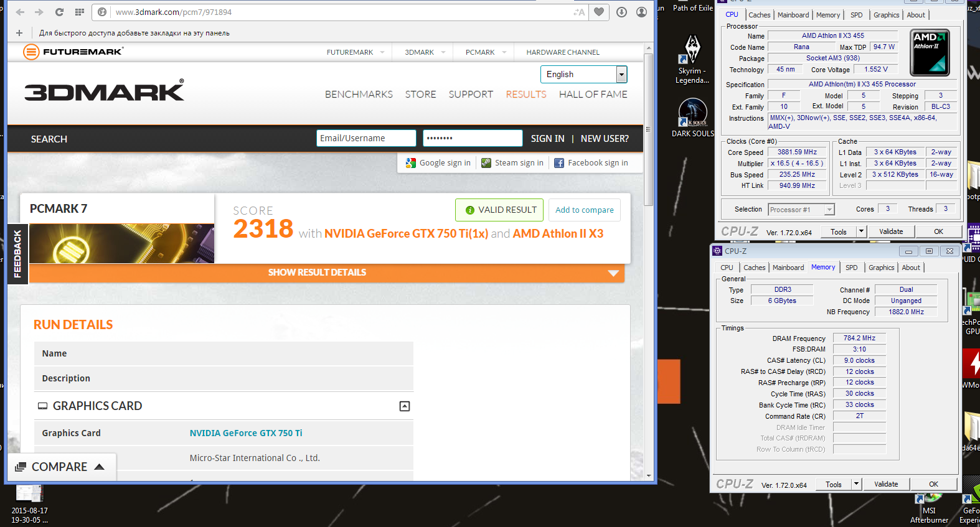Image resolution: width=980 pixels, height=527 pixels.
Task: Reload the 3dmark page
Action: click(x=59, y=12)
